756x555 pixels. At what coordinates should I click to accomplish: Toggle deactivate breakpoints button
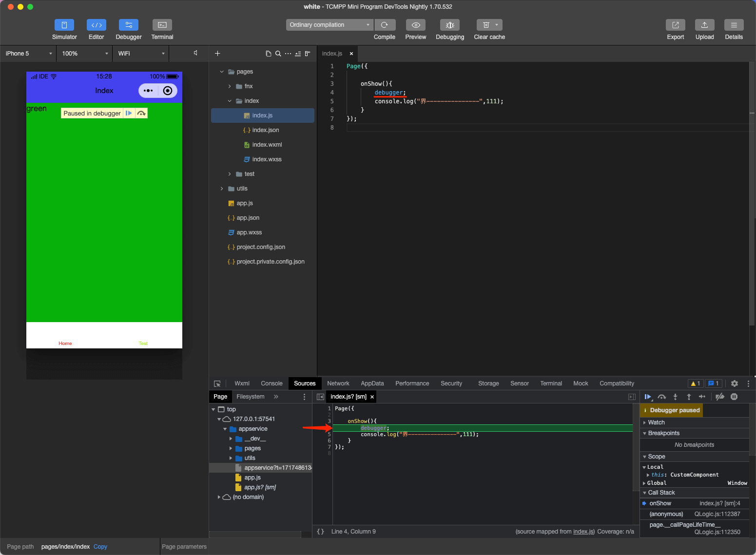pos(720,397)
